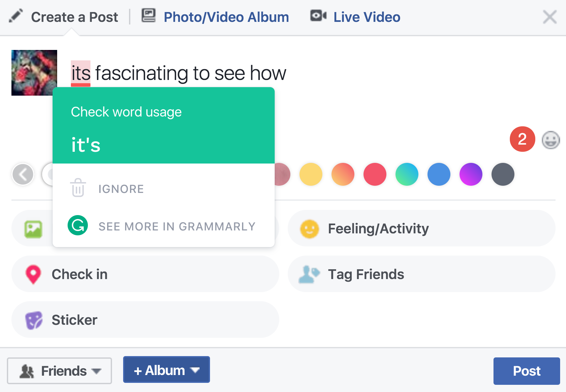Image resolution: width=566 pixels, height=392 pixels.
Task: Switch to Photo/Video Album tab
Action: tap(226, 17)
